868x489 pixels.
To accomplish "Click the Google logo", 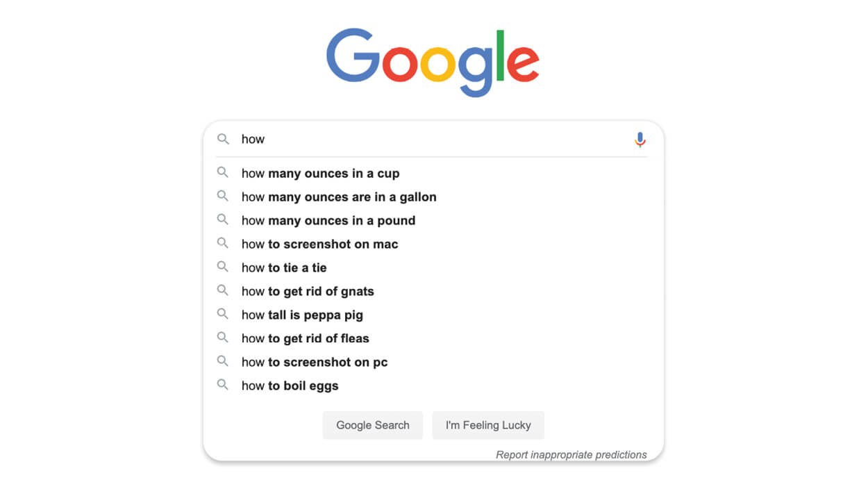I will tap(433, 61).
